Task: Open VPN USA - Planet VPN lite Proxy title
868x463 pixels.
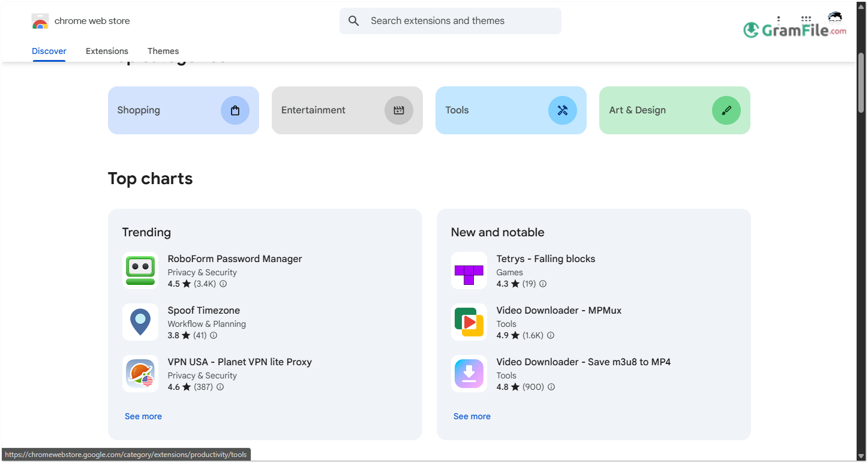Action: 240,362
